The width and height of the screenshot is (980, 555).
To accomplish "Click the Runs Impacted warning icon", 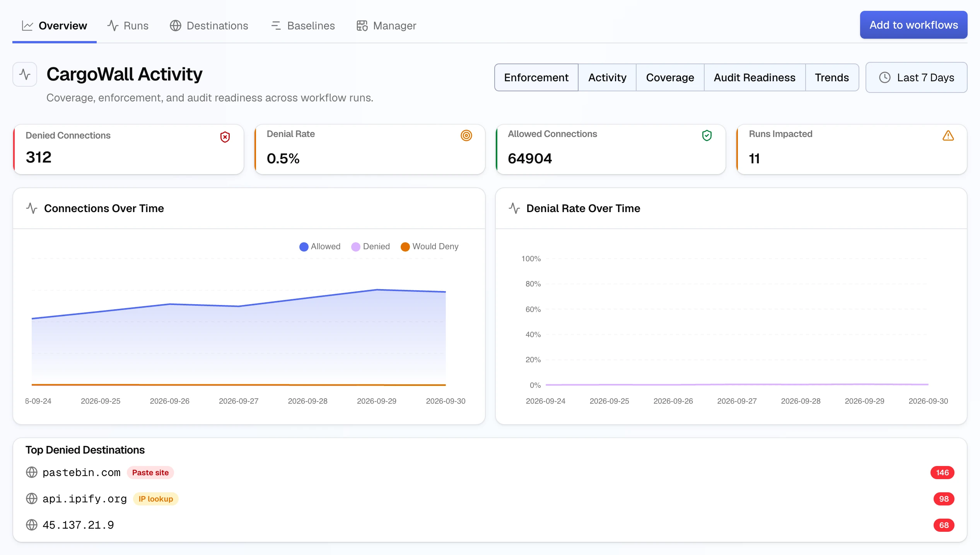I will click(x=948, y=135).
